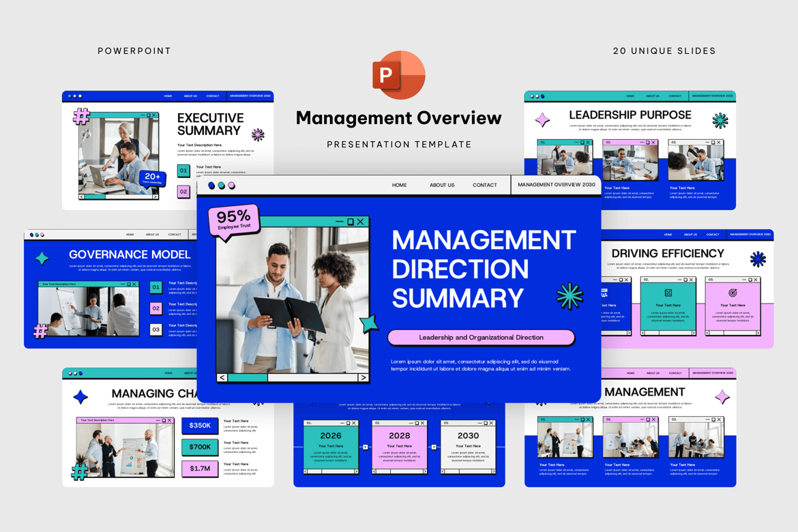The width and height of the screenshot is (798, 532).
Task: Click the $350K button
Action: (x=199, y=426)
